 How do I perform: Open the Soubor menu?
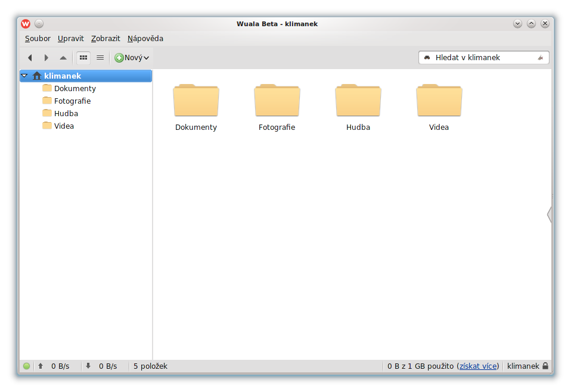tap(38, 39)
